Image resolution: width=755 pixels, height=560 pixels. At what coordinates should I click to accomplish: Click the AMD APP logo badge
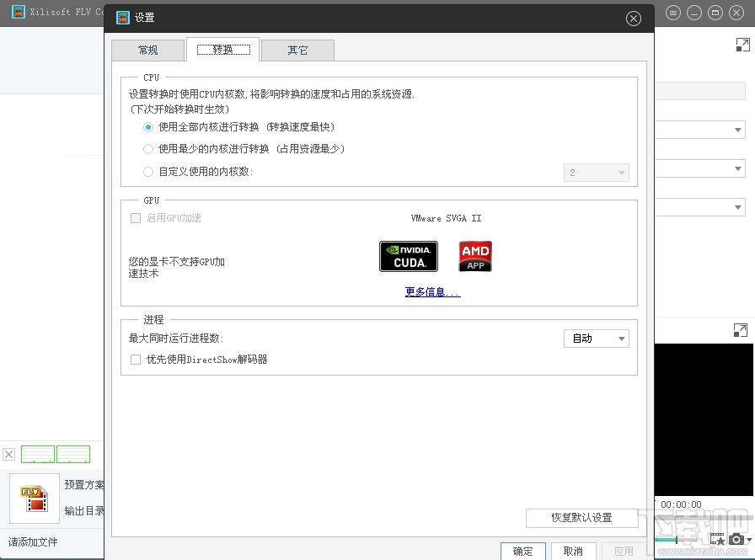point(475,257)
